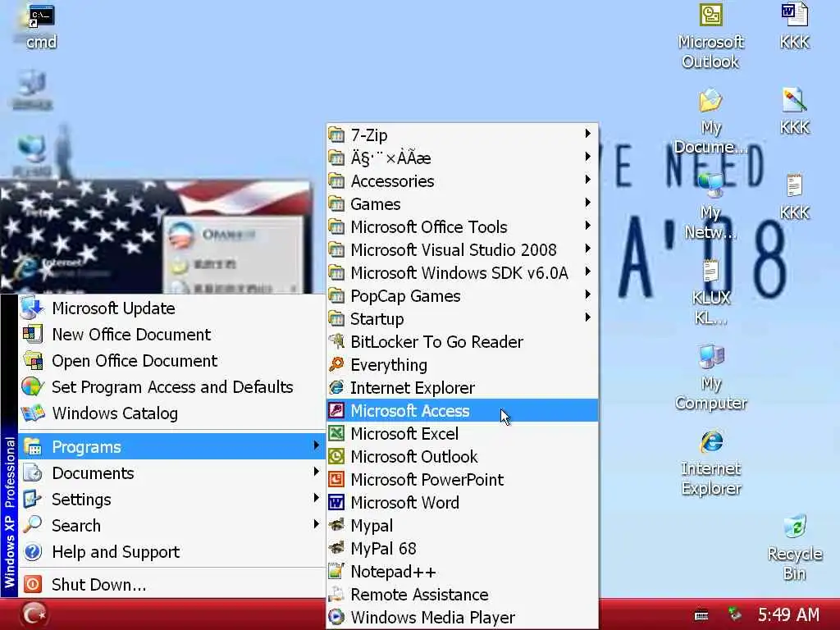Expand the PopCap Games submenu arrow

coord(587,294)
